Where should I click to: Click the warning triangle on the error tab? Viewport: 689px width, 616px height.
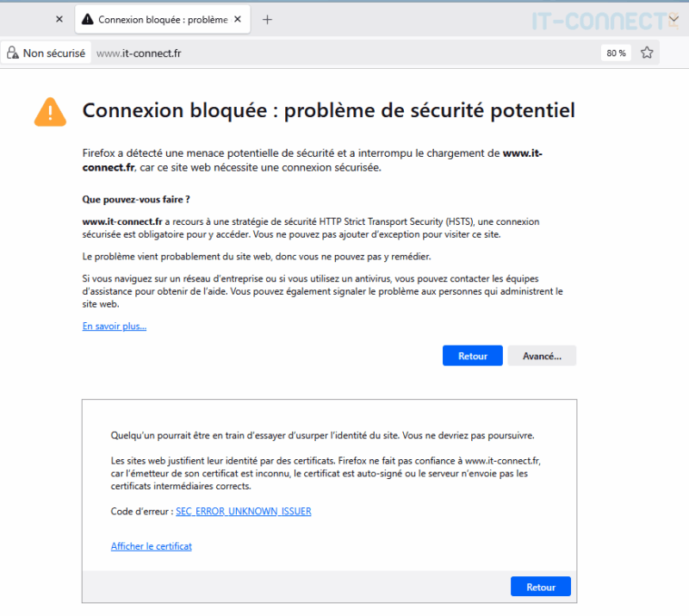(89, 18)
